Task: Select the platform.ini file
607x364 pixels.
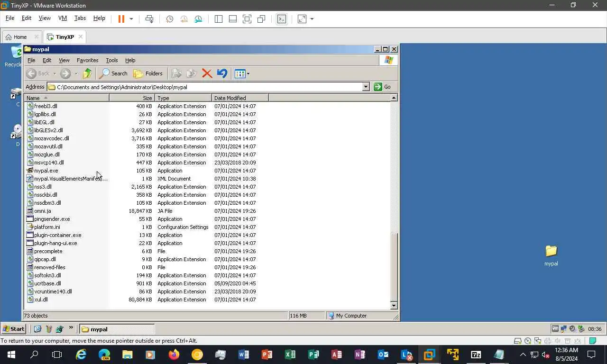Action: (x=47, y=227)
